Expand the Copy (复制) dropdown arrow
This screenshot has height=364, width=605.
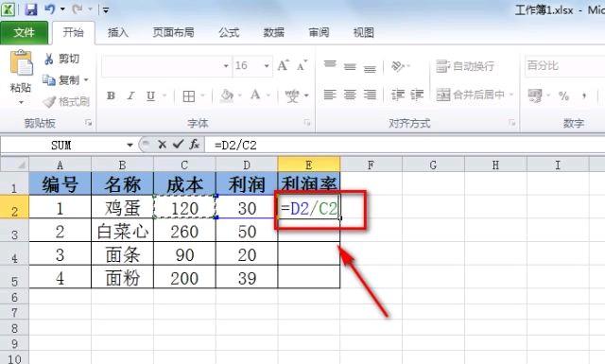[86, 80]
